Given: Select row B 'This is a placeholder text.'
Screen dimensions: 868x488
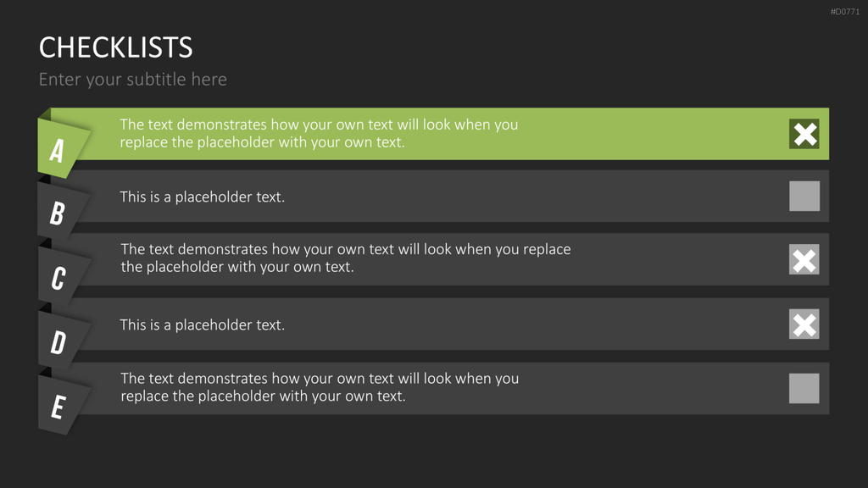Looking at the screenshot, I should coord(202,197).
